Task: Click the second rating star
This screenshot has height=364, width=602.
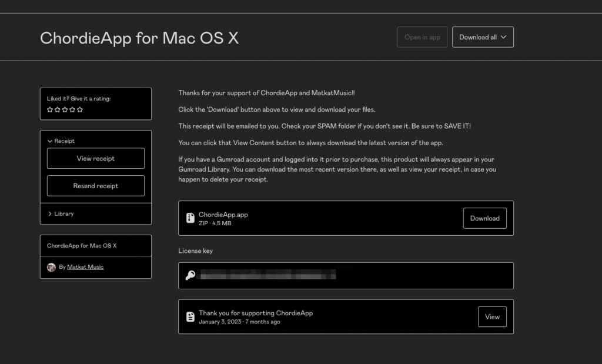Action: coord(58,109)
